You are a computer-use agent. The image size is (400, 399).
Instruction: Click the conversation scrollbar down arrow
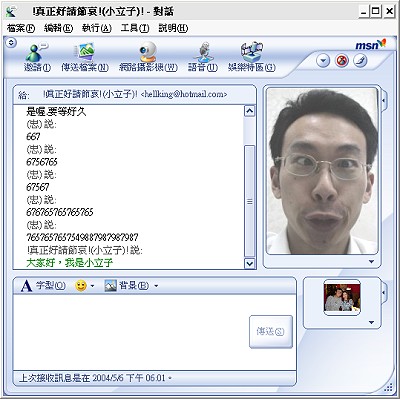(250, 263)
